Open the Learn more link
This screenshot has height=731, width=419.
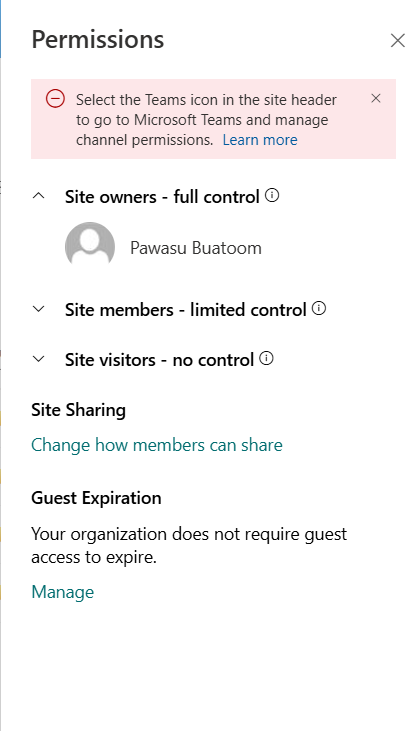click(260, 140)
